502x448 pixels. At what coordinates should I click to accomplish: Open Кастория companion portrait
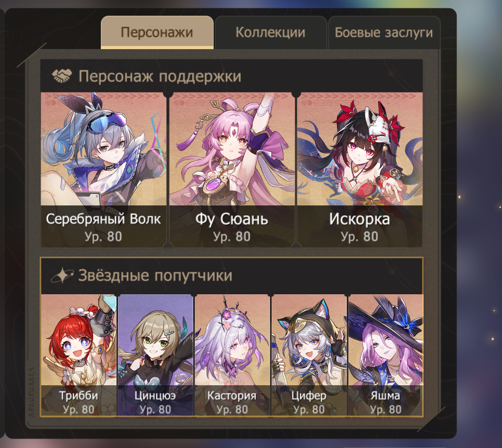232,355
